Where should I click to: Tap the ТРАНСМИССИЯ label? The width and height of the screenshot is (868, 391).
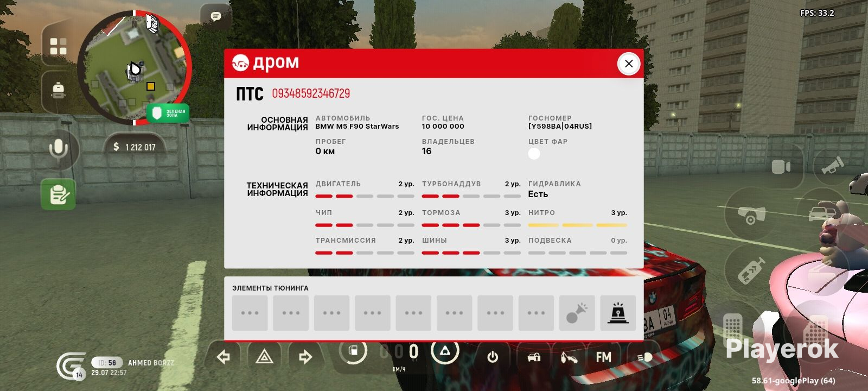click(346, 241)
